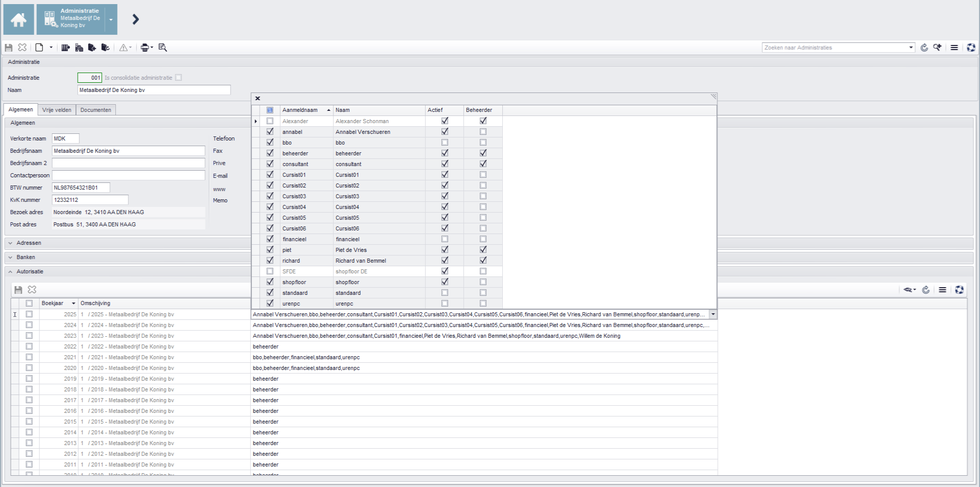Image resolution: width=980 pixels, height=487 pixels.
Task: Select the 2020 boekjaar row checkbox
Action: [29, 368]
